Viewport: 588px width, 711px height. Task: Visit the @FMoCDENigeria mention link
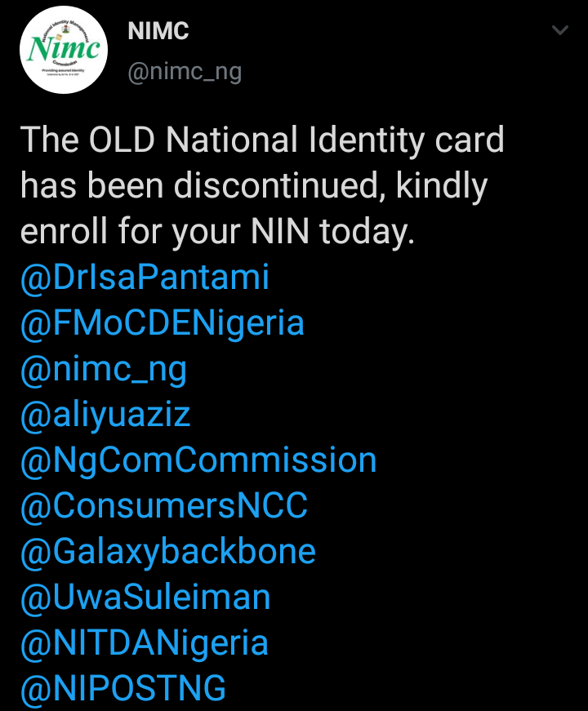pyautogui.click(x=163, y=324)
